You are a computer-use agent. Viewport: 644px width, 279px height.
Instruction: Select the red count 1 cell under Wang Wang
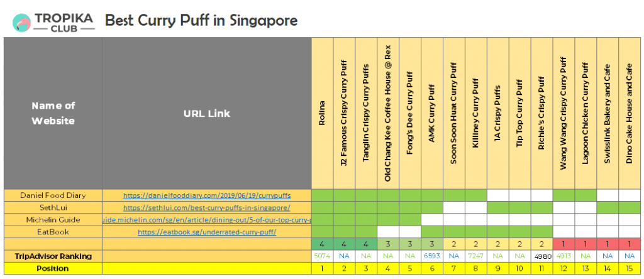click(x=564, y=244)
